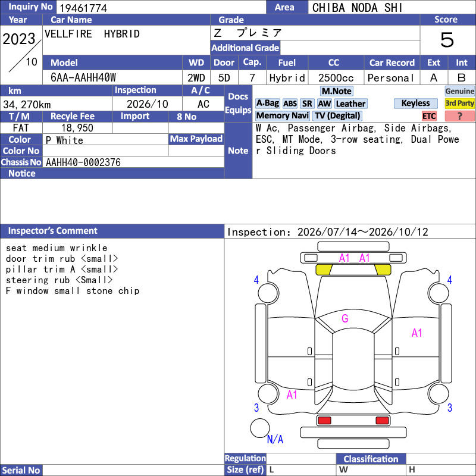This screenshot has width=476, height=476.
Task: Click the 3rd Party yellow badge
Action: point(459,103)
